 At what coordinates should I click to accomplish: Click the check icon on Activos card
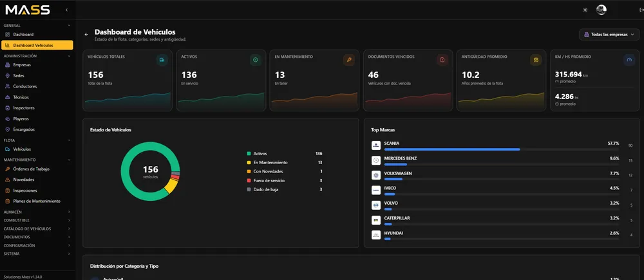(256, 60)
